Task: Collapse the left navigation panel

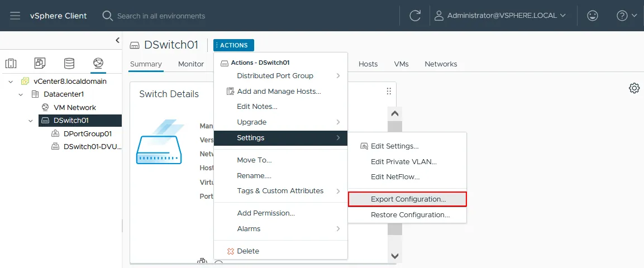Action: pyautogui.click(x=117, y=40)
